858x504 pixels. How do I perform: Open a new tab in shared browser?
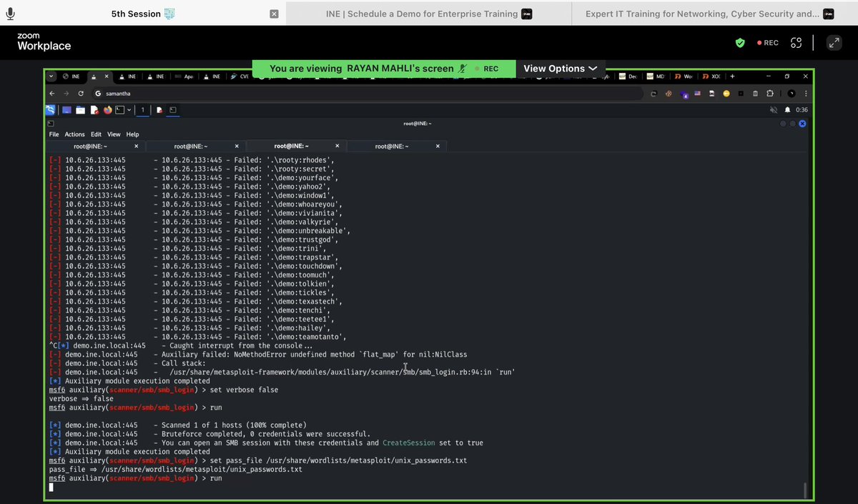point(732,76)
